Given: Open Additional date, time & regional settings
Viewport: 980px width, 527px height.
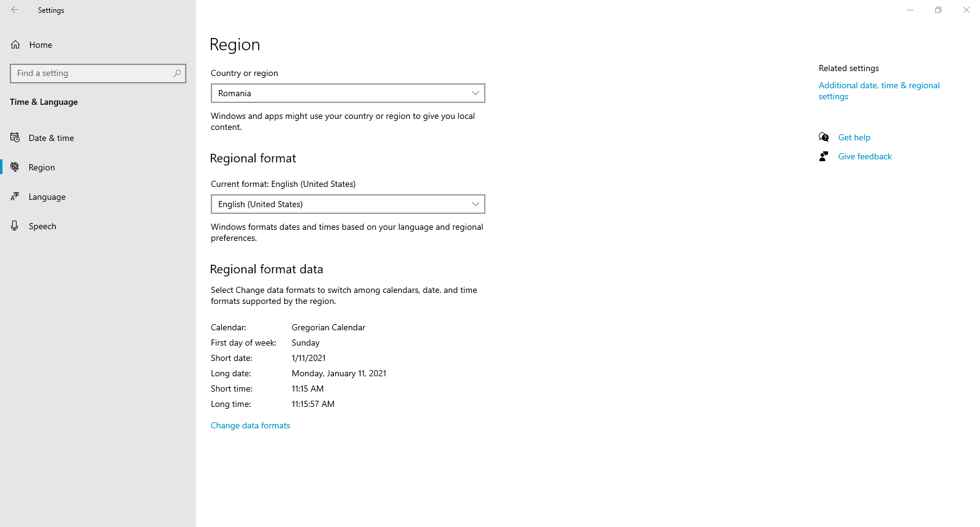Looking at the screenshot, I should [x=879, y=91].
